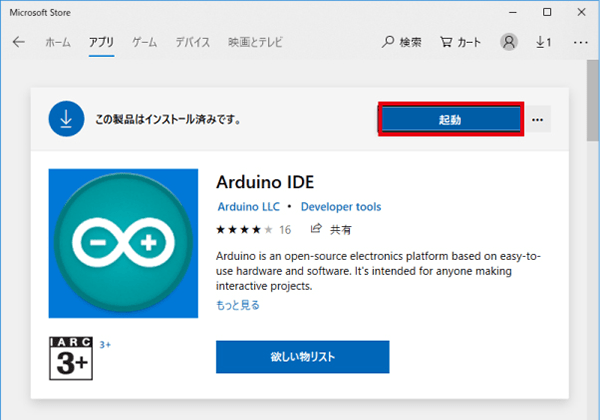Open the user account profile icon
This screenshot has width=600, height=420.
click(x=509, y=42)
